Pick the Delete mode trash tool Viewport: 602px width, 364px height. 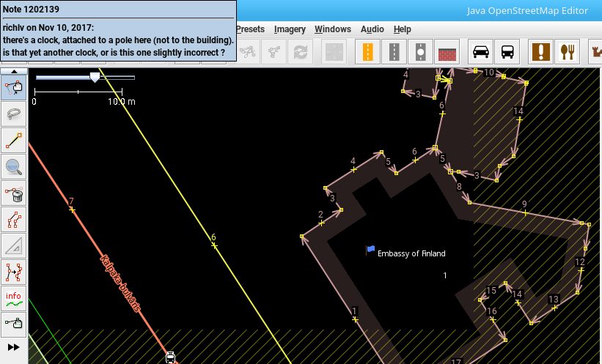coord(13,193)
